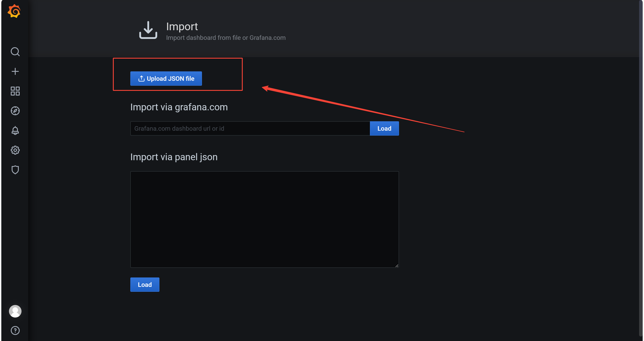
Task: Click the 'Import via grafana.com' heading
Action: click(x=179, y=107)
